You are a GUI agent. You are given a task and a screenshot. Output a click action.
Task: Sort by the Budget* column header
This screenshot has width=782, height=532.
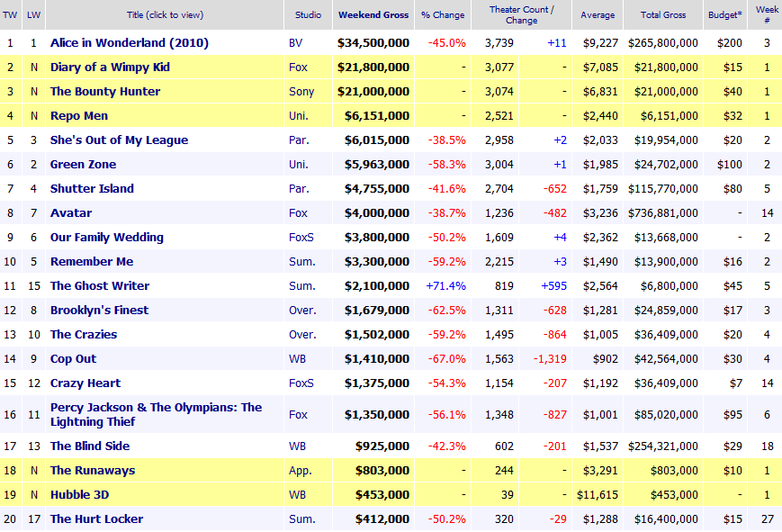(x=725, y=15)
